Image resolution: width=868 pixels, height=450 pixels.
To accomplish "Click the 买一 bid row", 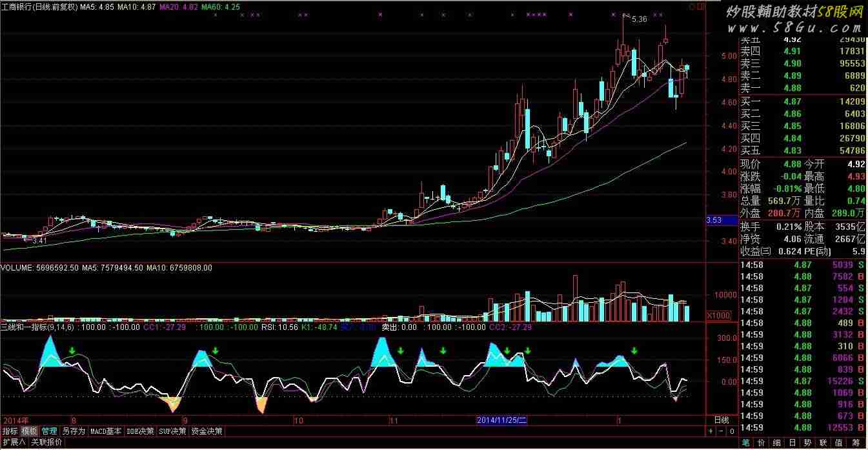I will point(802,101).
